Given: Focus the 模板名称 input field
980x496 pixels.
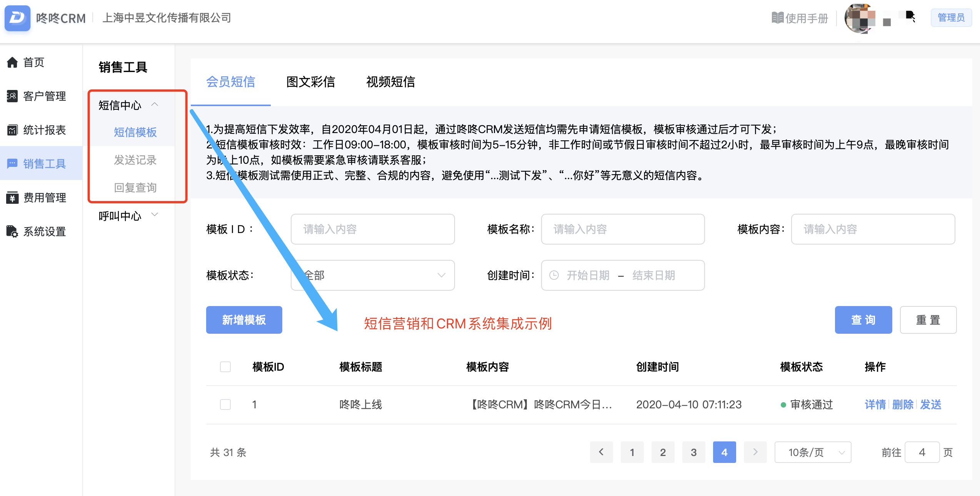Looking at the screenshot, I should click(x=623, y=229).
